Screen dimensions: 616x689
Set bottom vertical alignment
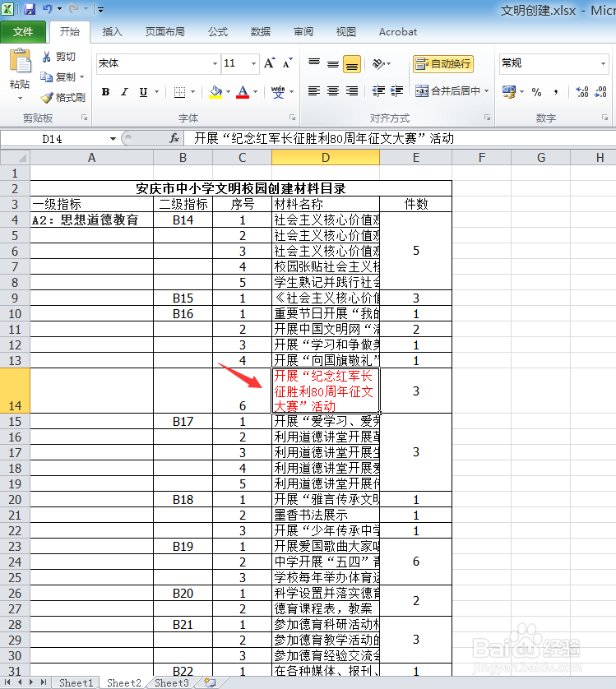(x=352, y=64)
